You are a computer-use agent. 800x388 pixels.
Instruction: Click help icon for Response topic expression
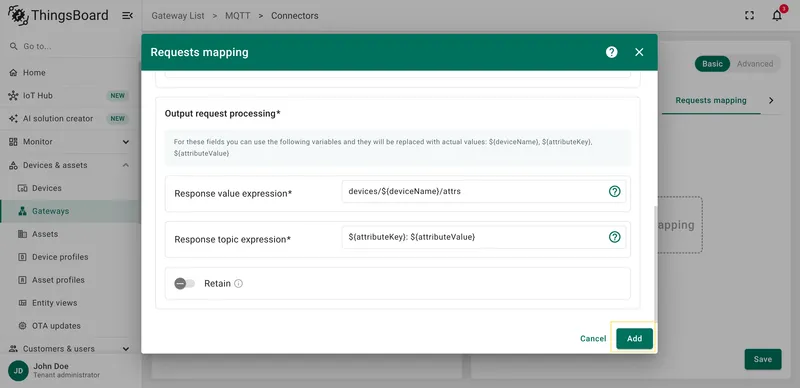(615, 237)
